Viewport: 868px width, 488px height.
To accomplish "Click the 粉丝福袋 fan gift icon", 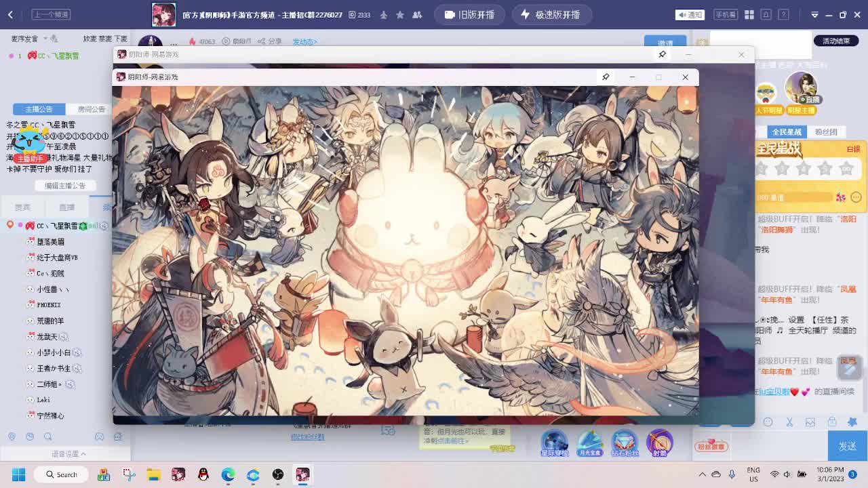I will (711, 445).
